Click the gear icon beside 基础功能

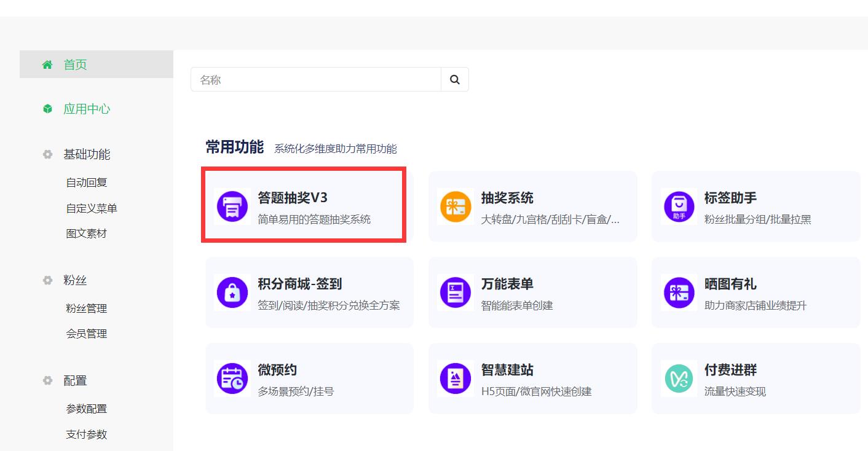47,154
